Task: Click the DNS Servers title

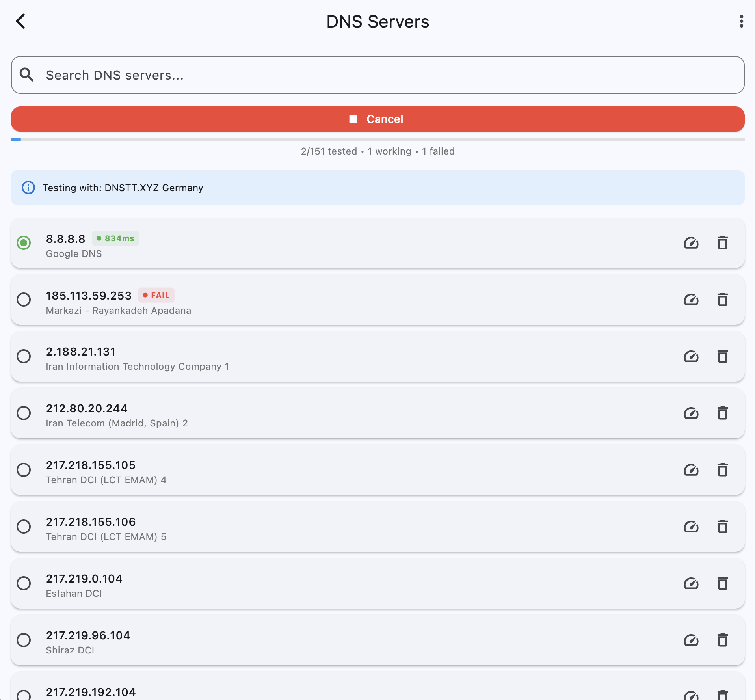Action: tap(377, 22)
